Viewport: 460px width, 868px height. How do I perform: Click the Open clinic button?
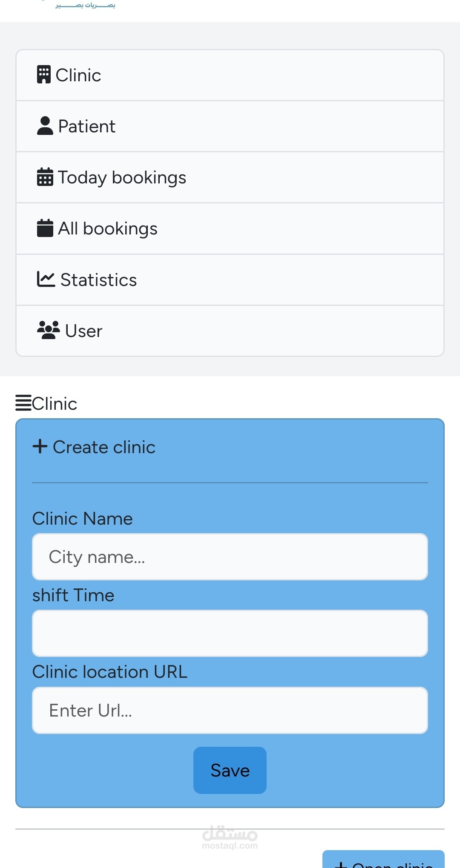(x=383, y=861)
